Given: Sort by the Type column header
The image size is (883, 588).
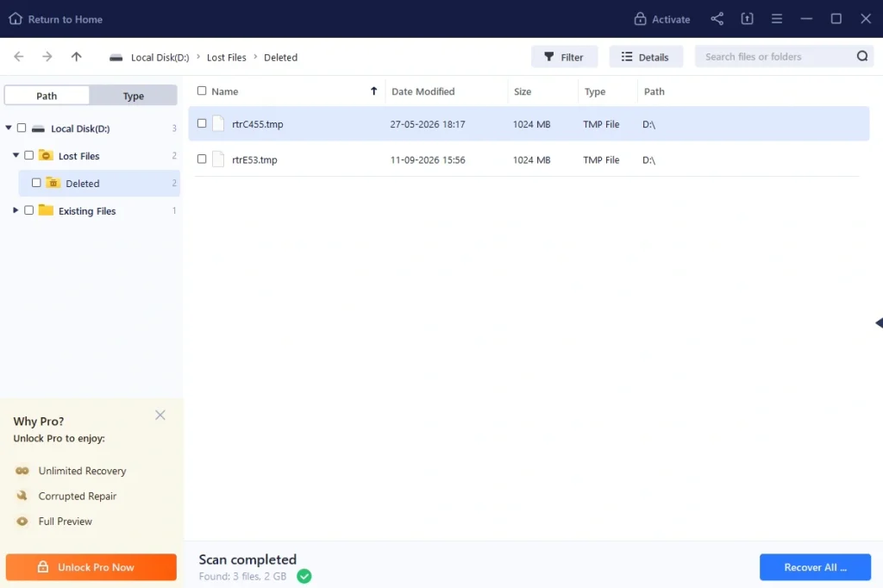Looking at the screenshot, I should pyautogui.click(x=595, y=91).
